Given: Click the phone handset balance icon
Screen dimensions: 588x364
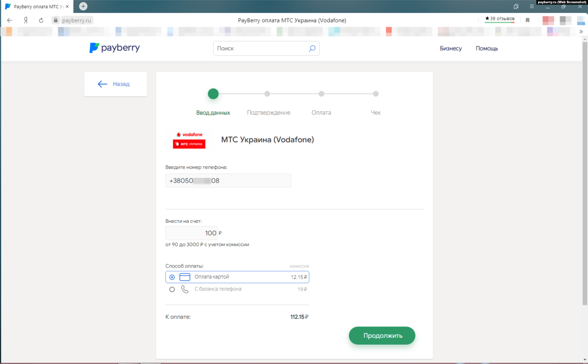Looking at the screenshot, I should click(185, 289).
